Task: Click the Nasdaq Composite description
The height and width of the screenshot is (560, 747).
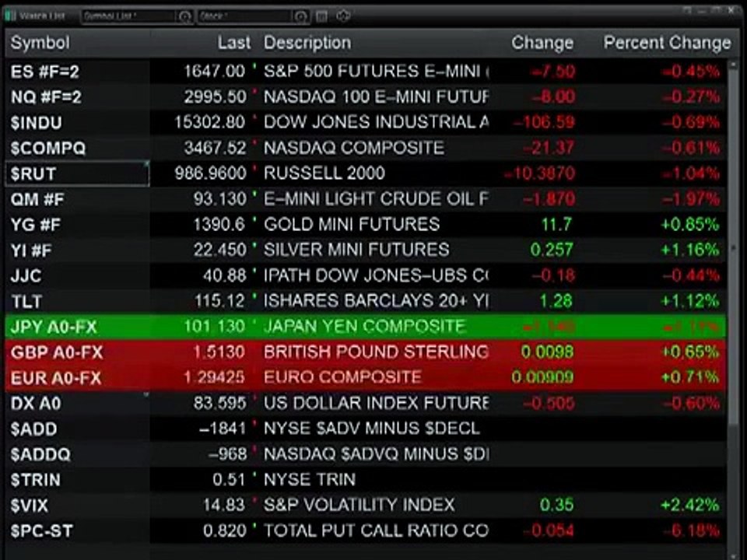Action: [x=354, y=148]
